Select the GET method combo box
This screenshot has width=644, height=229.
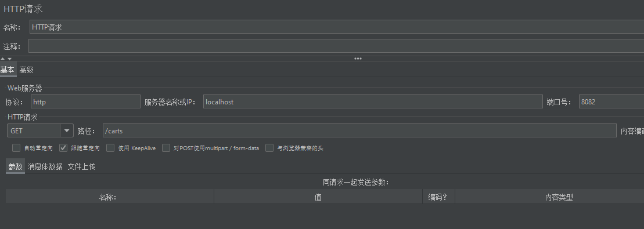pos(40,131)
